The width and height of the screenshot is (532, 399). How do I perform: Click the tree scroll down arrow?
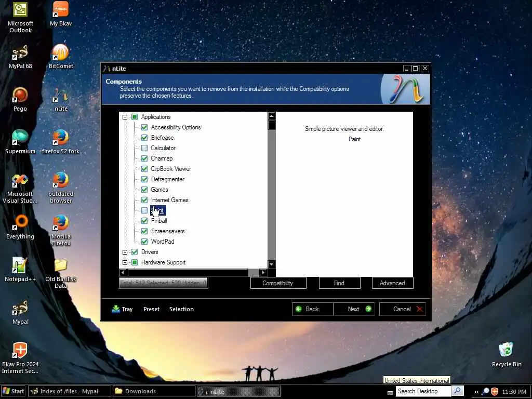[271, 264]
